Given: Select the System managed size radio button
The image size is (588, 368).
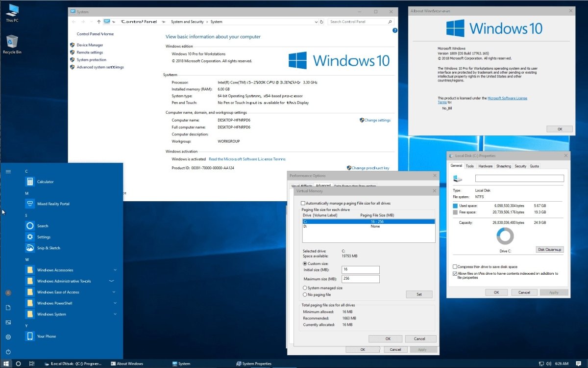Looking at the screenshot, I should (305, 289).
